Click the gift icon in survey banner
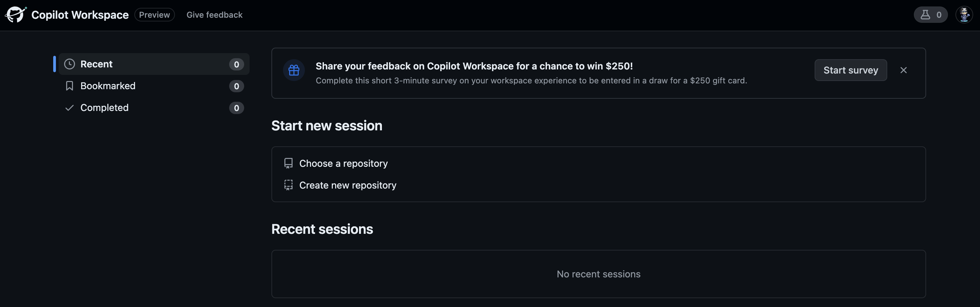 [294, 70]
